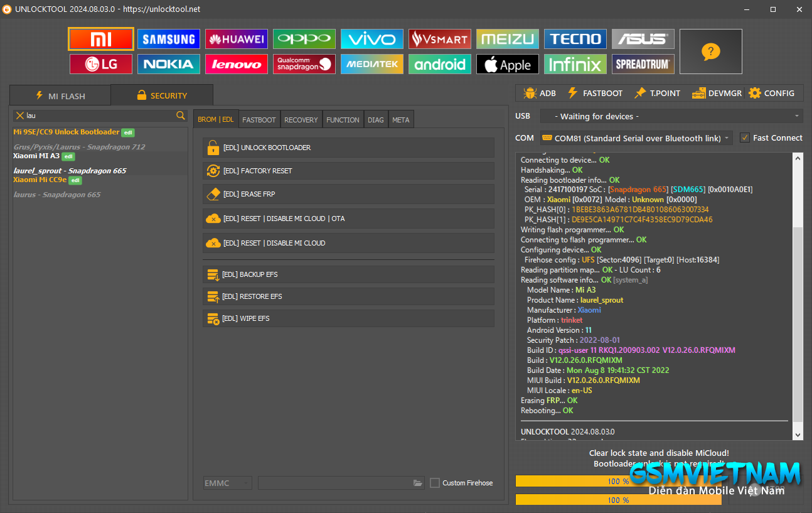Image resolution: width=812 pixels, height=513 pixels.
Task: Open the T.POINT toolbar item
Action: [x=657, y=93]
